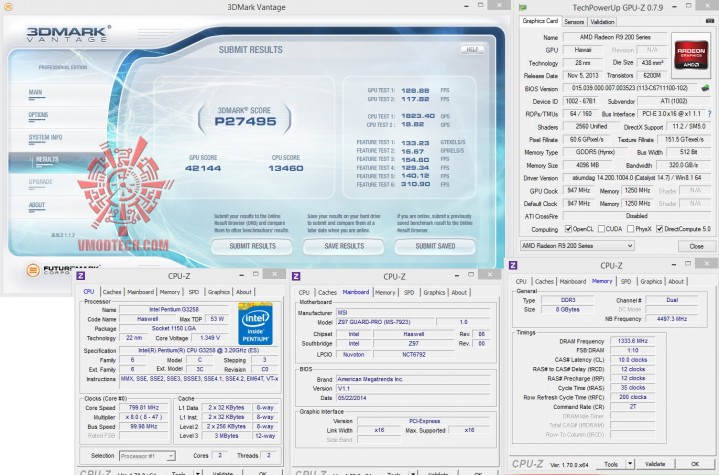This screenshot has width=719, height=475.
Task: Click the Close button in GPU-Z
Action: pos(697,246)
